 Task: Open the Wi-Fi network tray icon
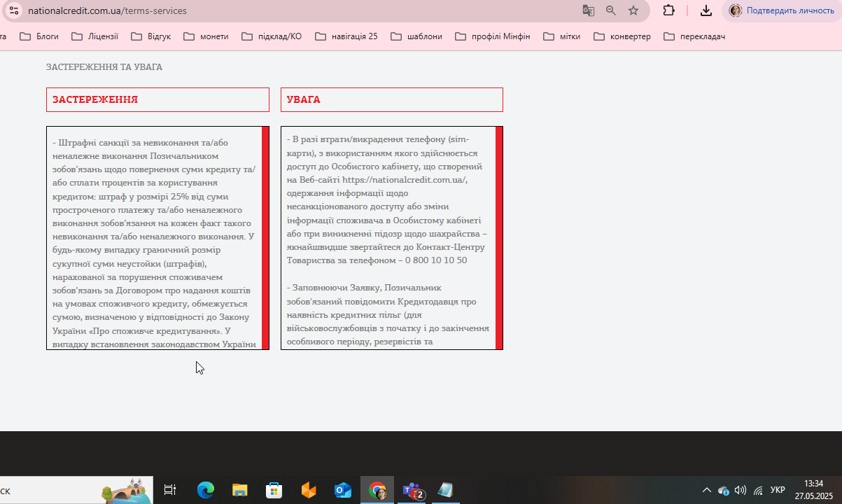pyautogui.click(x=758, y=491)
